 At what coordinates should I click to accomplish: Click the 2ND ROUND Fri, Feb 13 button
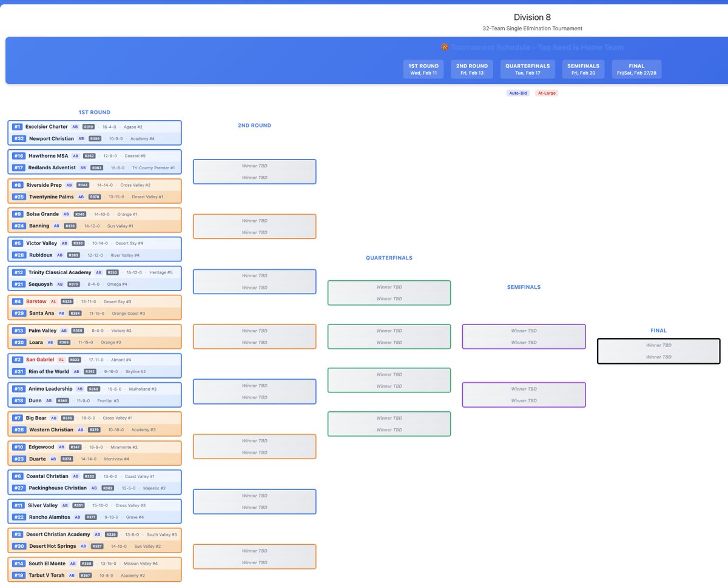pyautogui.click(x=471, y=69)
